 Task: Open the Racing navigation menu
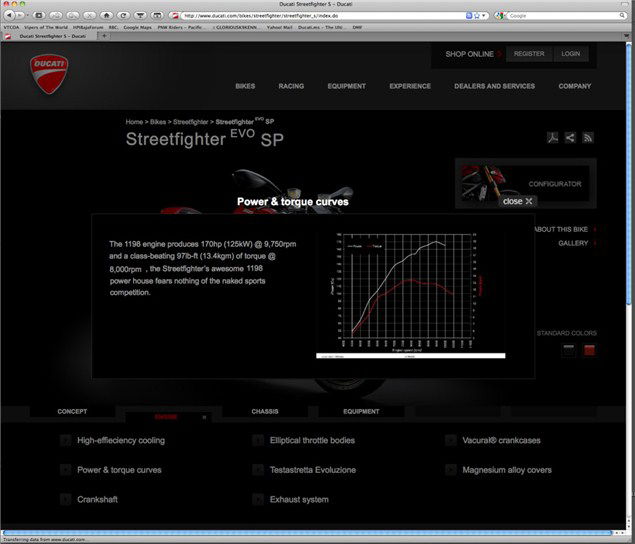pos(291,86)
